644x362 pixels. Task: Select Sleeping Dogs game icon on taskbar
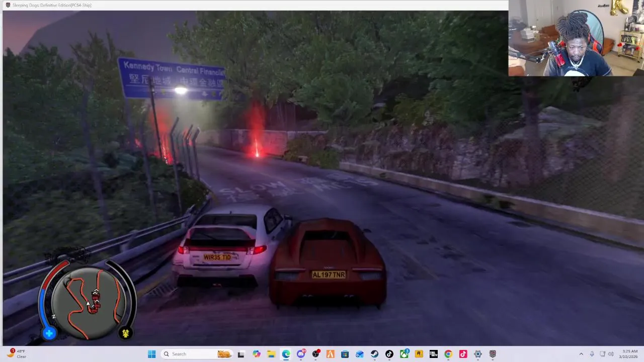(493, 354)
